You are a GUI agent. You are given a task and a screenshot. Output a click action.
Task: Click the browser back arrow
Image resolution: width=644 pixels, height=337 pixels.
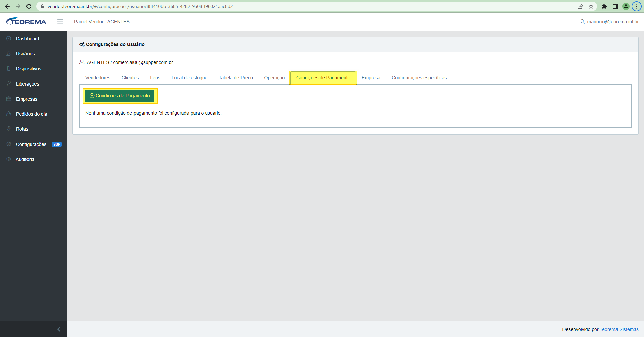pos(7,6)
